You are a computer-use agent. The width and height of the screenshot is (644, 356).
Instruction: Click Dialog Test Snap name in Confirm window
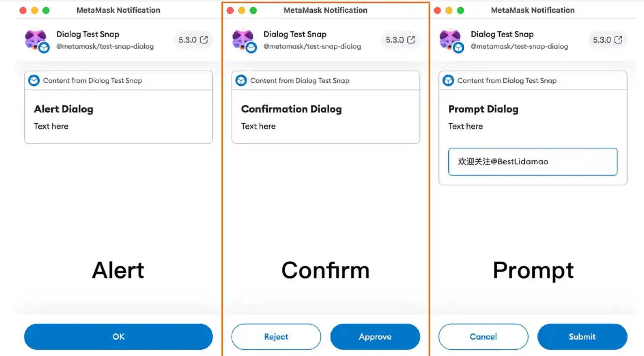(x=295, y=34)
